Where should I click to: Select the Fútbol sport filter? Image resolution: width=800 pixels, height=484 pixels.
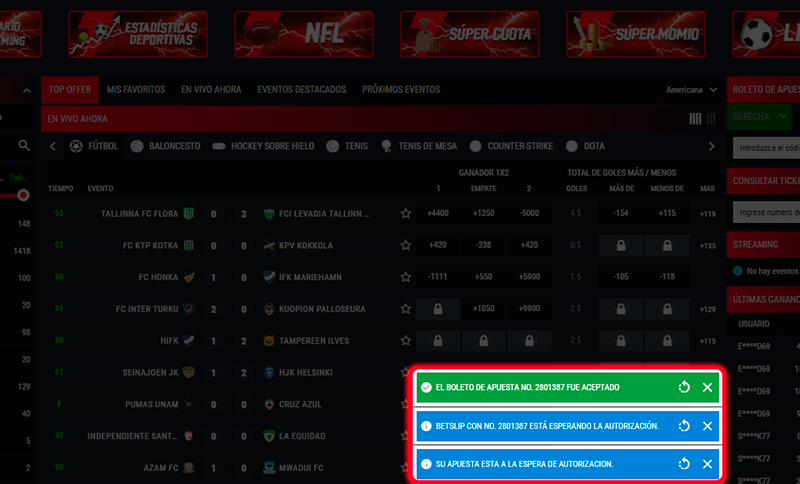(x=94, y=146)
